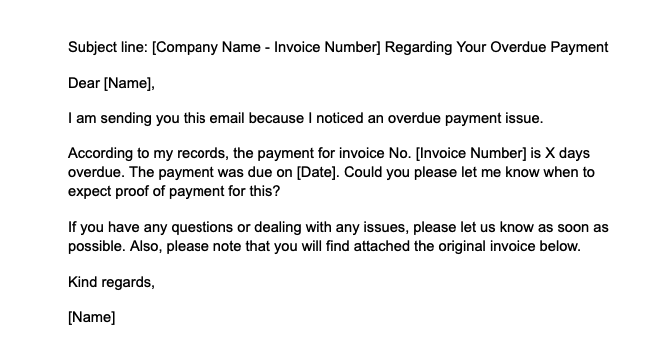This screenshot has width=656, height=360.
Task: Click the "X days" placeholder text
Action: coord(567,154)
